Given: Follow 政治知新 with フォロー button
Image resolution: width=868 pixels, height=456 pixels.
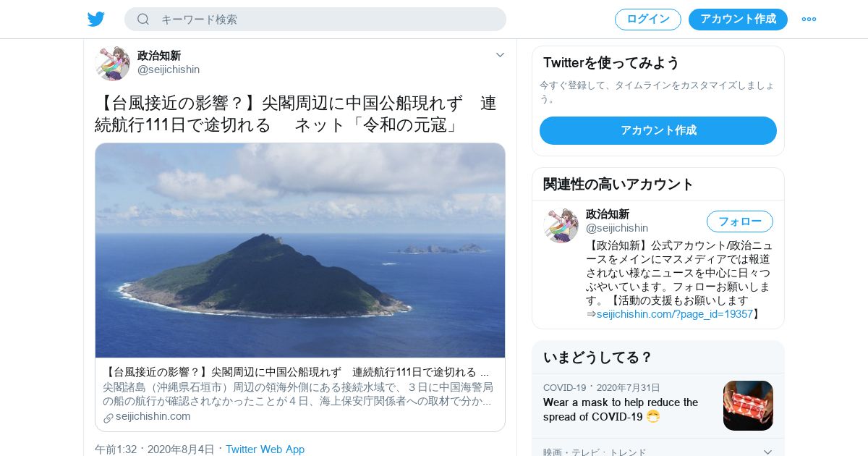Looking at the screenshot, I should tap(740, 221).
